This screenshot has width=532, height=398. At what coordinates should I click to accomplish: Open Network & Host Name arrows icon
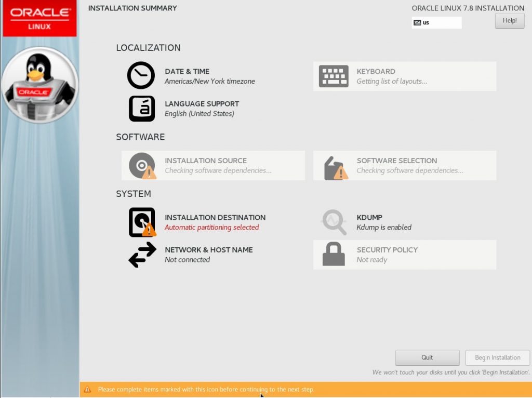click(142, 255)
